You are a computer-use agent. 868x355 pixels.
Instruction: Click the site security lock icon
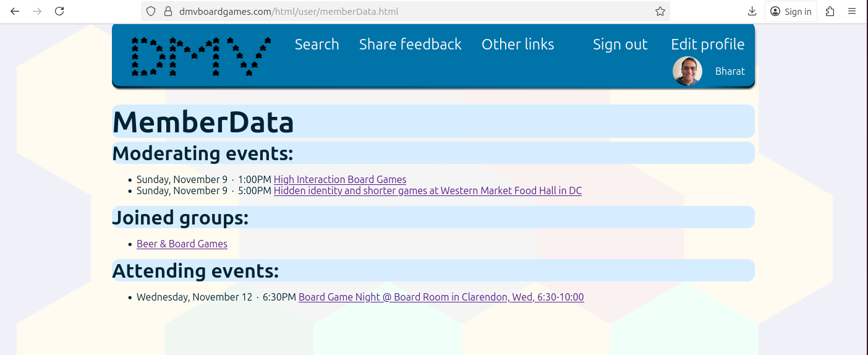click(168, 11)
